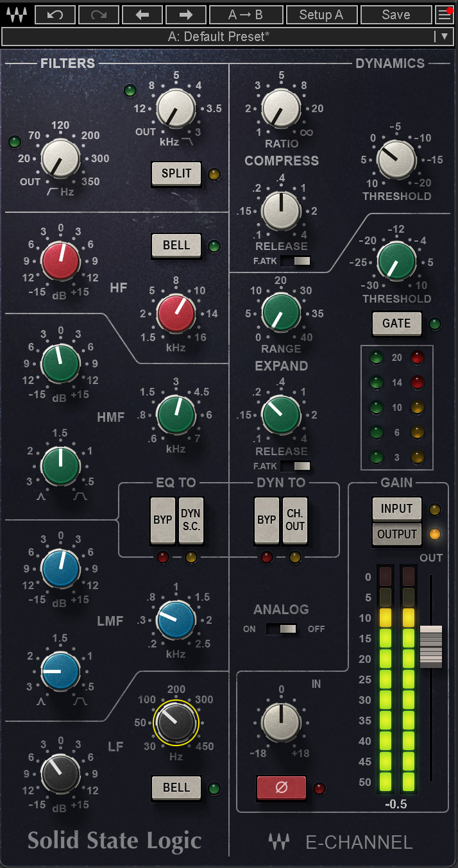Click the compressor Ratio knob

coord(281,108)
